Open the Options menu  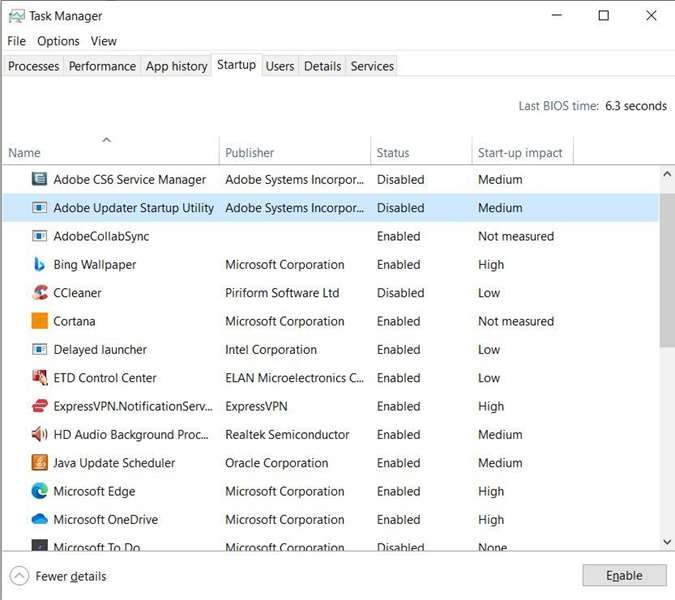tap(58, 41)
